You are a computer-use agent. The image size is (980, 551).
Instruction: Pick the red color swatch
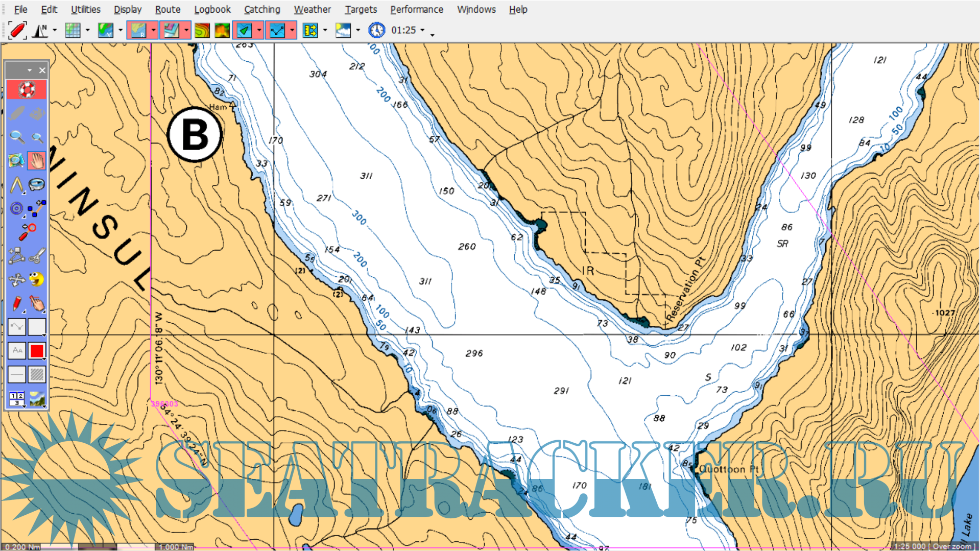[x=37, y=351]
